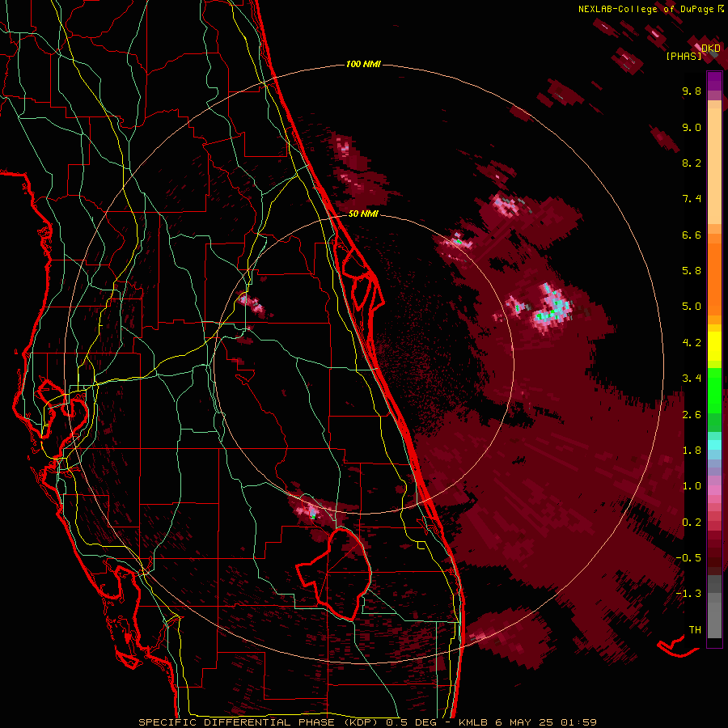728x728 pixels.
Task: Click the green-cyan storm core offshore east
Action: pyautogui.click(x=552, y=309)
